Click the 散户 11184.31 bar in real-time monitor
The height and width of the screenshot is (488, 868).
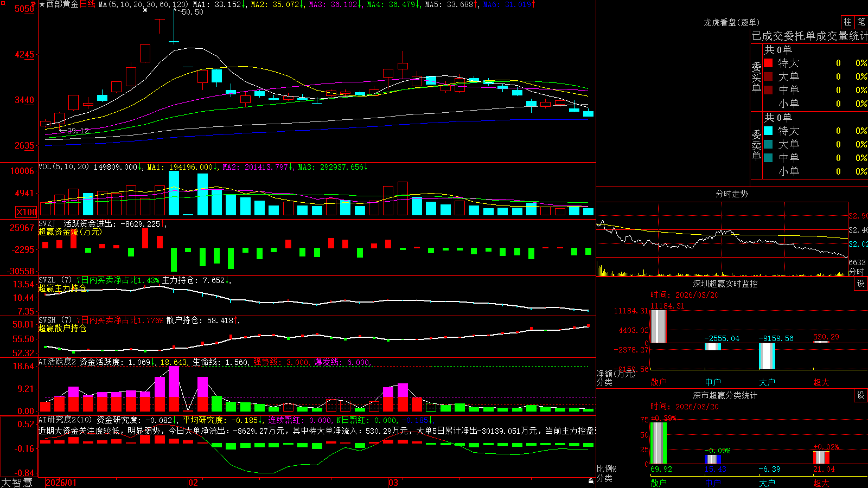pos(659,326)
